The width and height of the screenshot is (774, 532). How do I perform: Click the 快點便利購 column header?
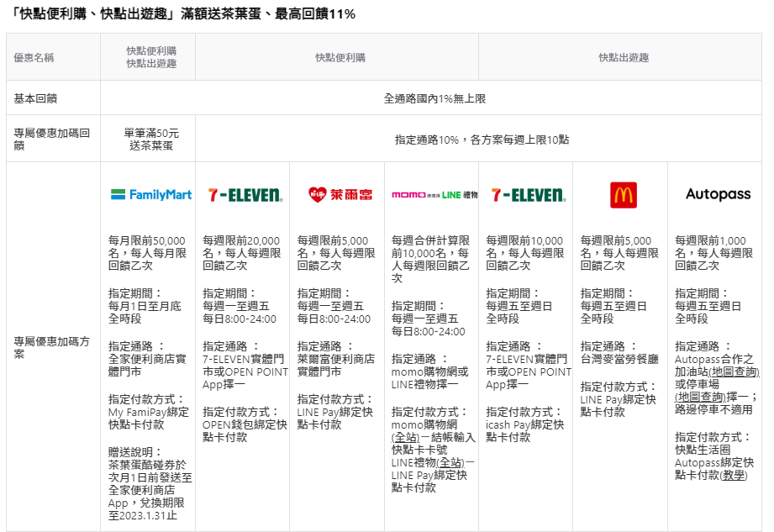coord(340,57)
